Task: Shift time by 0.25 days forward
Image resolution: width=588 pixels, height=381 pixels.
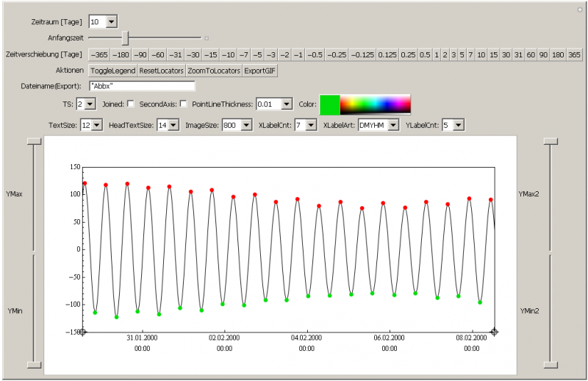Action: click(x=408, y=55)
